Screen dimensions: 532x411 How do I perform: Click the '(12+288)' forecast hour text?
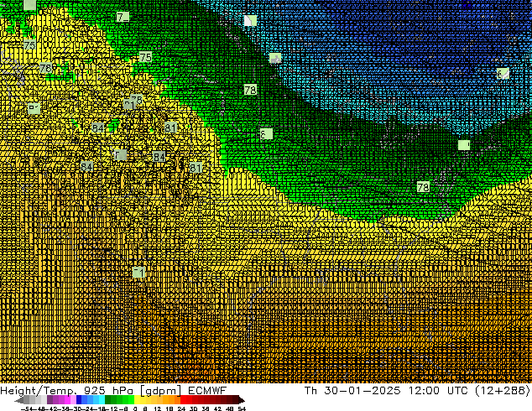pos(503,391)
